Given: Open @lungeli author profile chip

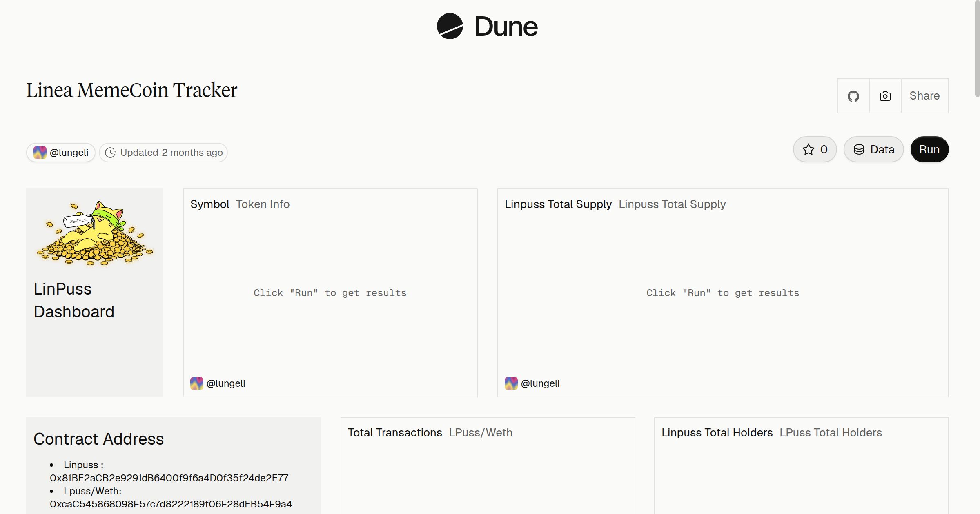Looking at the screenshot, I should pos(61,153).
